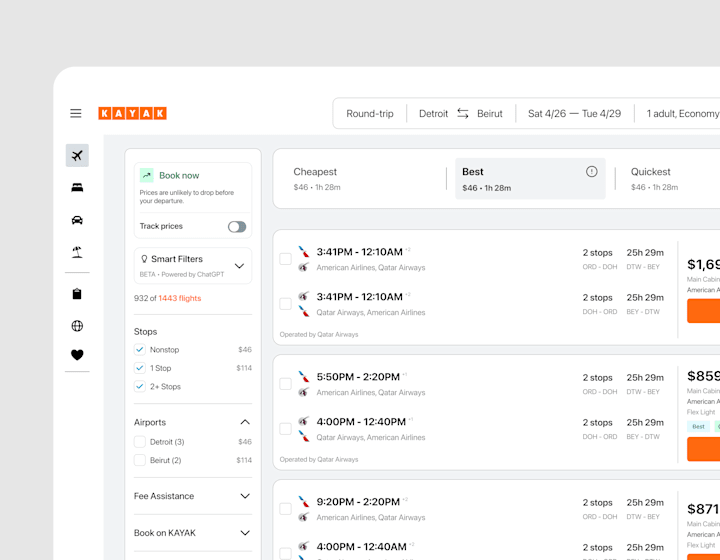Switch to the Best sort tab

click(530, 179)
